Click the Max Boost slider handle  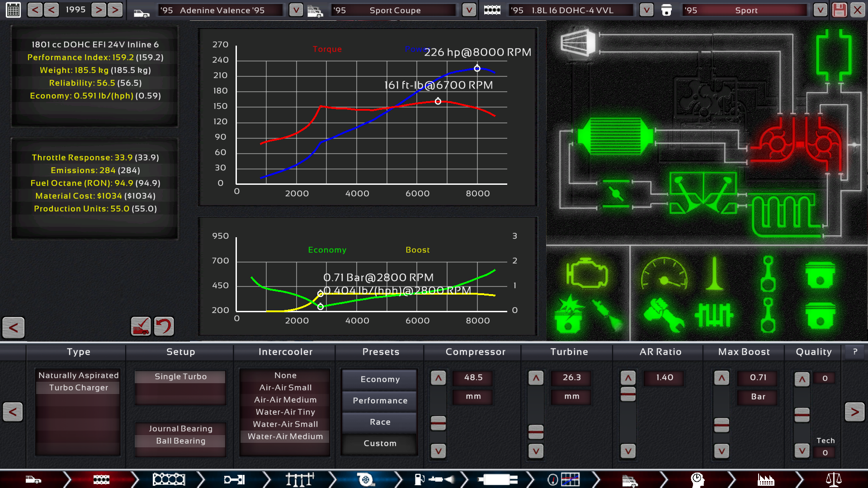[x=722, y=425]
